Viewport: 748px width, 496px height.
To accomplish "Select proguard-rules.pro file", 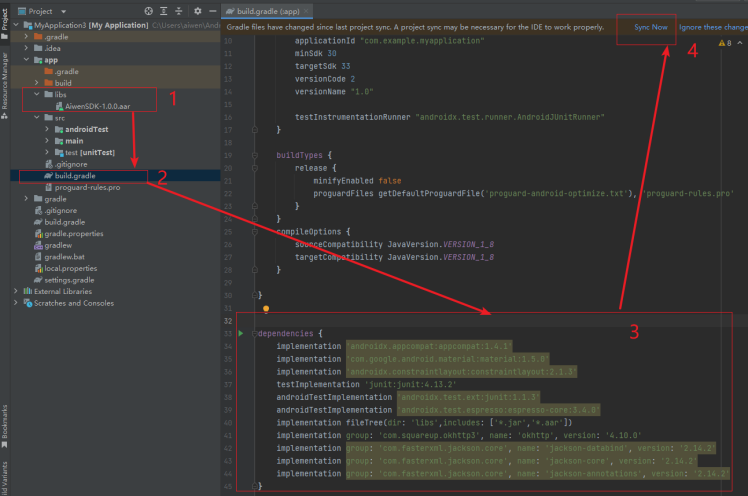I will (x=82, y=187).
